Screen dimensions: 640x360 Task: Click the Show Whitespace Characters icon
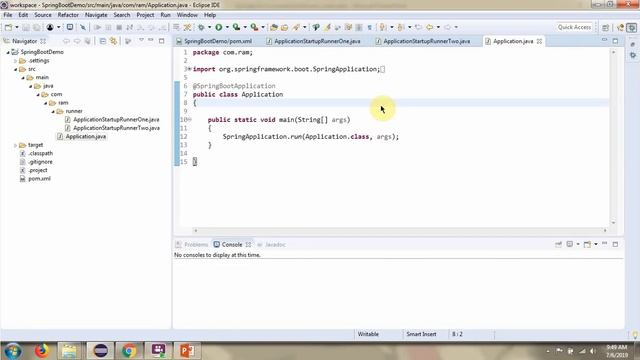369,27
